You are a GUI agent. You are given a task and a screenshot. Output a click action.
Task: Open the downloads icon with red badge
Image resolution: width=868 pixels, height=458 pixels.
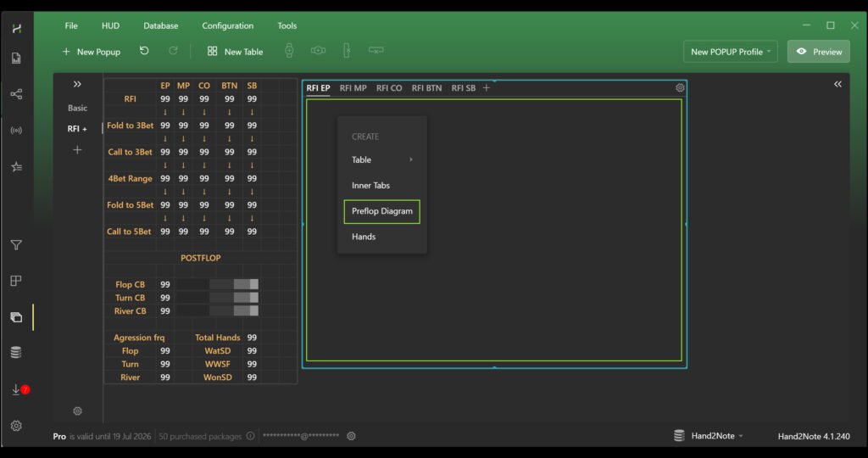point(17,389)
